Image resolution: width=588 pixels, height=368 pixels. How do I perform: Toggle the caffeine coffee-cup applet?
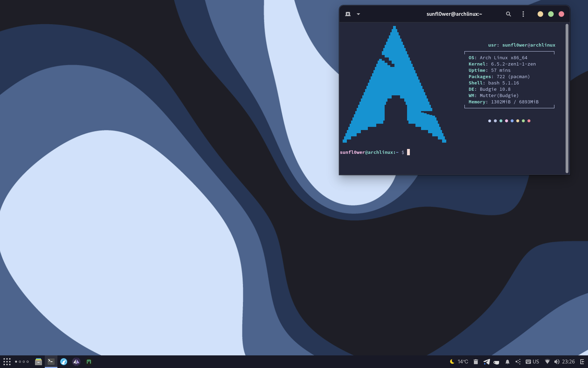click(496, 362)
